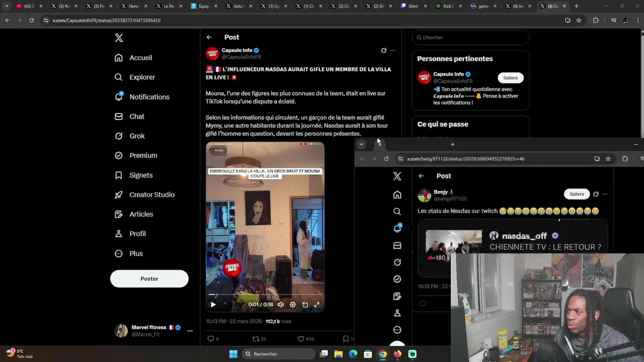Image resolution: width=644 pixels, height=362 pixels.
Task: Open the tab search dropdown in main window
Action: (x=6, y=6)
